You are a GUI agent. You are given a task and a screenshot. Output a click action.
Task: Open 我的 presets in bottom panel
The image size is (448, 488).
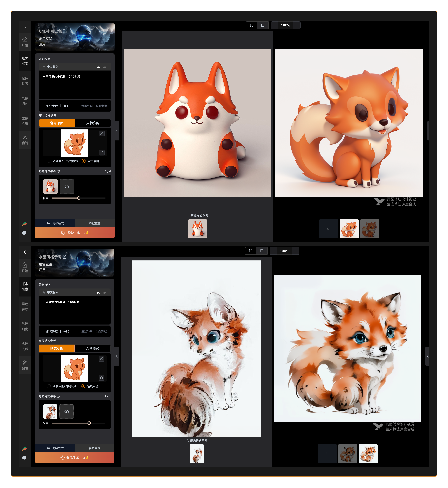[66, 331]
